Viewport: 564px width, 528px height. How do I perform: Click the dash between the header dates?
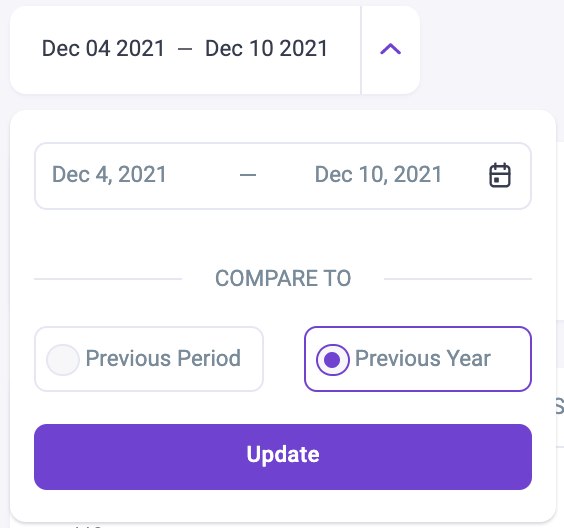click(x=185, y=49)
